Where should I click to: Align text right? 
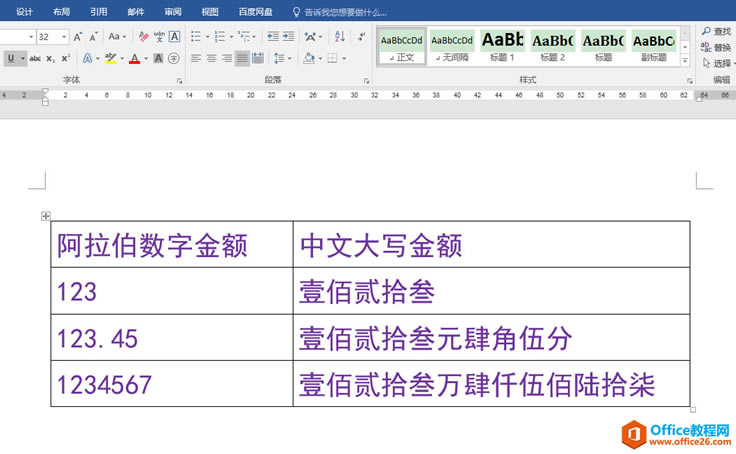pos(227,58)
